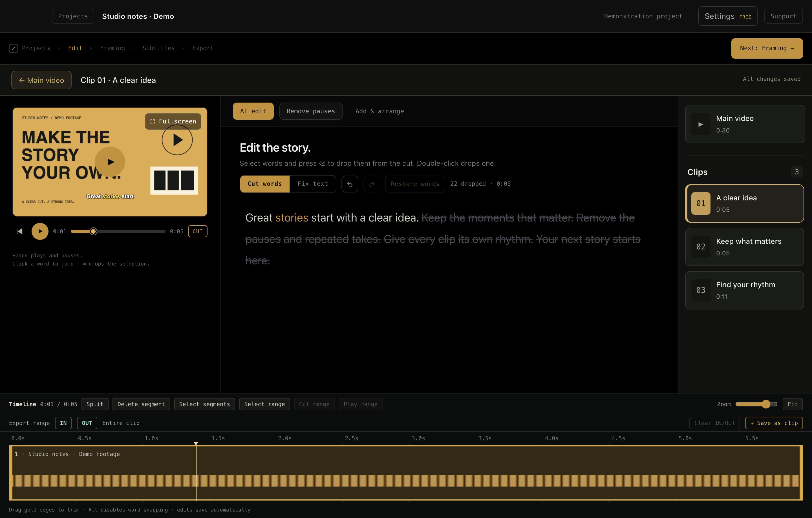Click Select segments

point(204,404)
